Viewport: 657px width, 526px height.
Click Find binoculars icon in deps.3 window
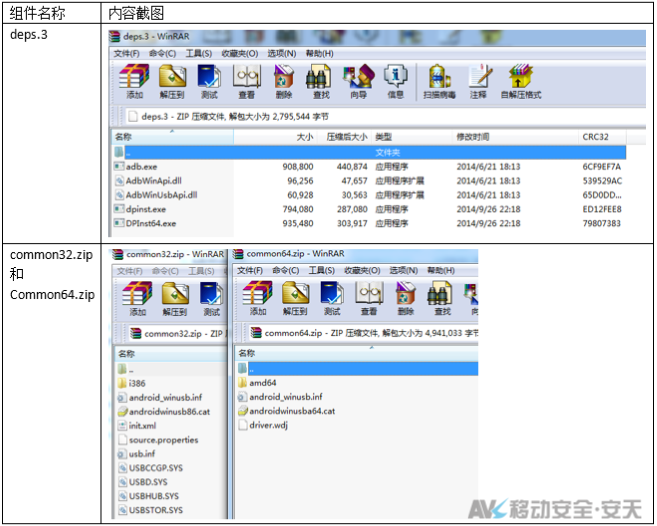(x=321, y=81)
